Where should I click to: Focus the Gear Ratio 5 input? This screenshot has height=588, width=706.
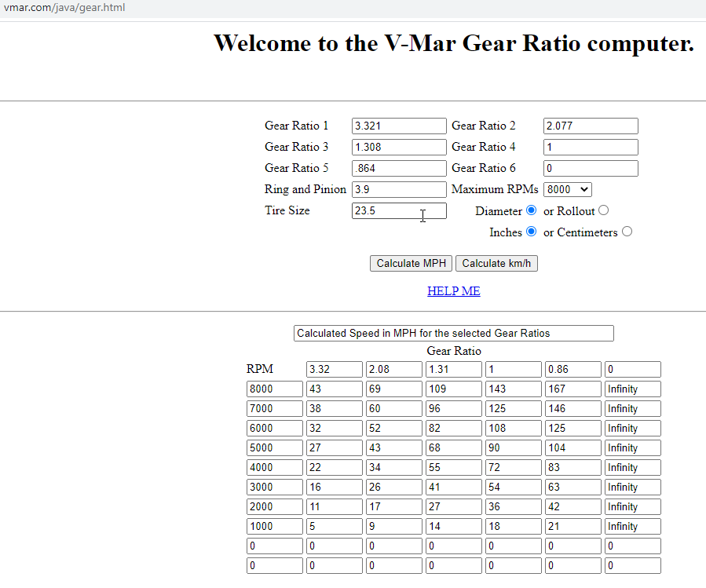point(399,168)
